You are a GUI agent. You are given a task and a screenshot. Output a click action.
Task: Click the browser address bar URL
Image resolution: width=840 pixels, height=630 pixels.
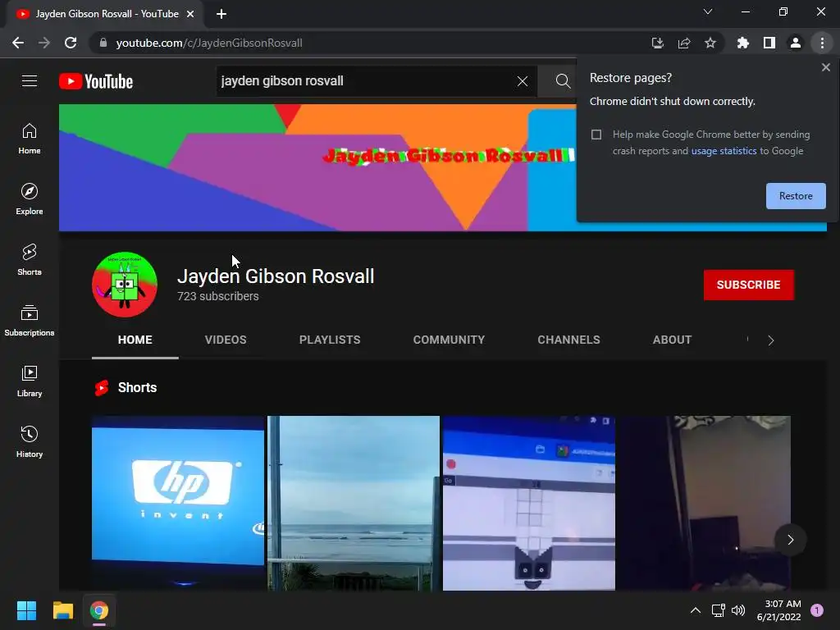pyautogui.click(x=209, y=43)
